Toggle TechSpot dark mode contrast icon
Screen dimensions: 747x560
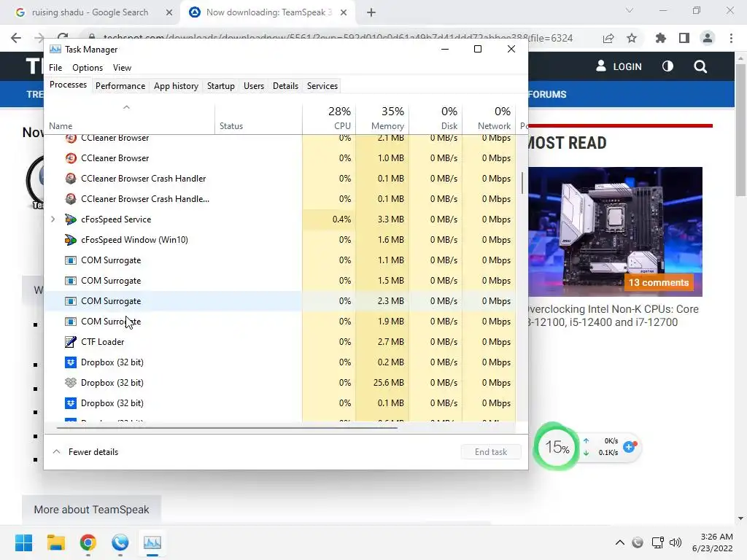(667, 66)
